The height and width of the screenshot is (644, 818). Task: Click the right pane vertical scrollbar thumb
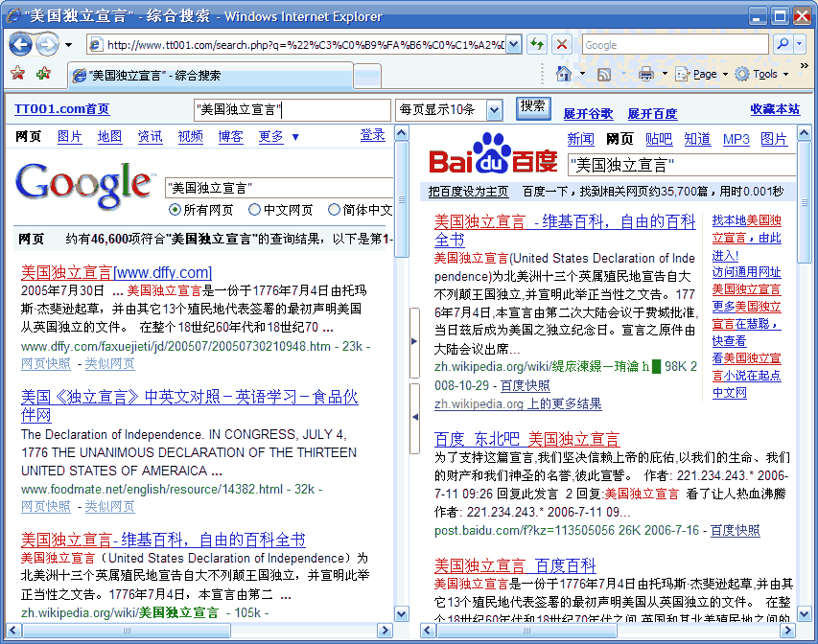(804, 202)
